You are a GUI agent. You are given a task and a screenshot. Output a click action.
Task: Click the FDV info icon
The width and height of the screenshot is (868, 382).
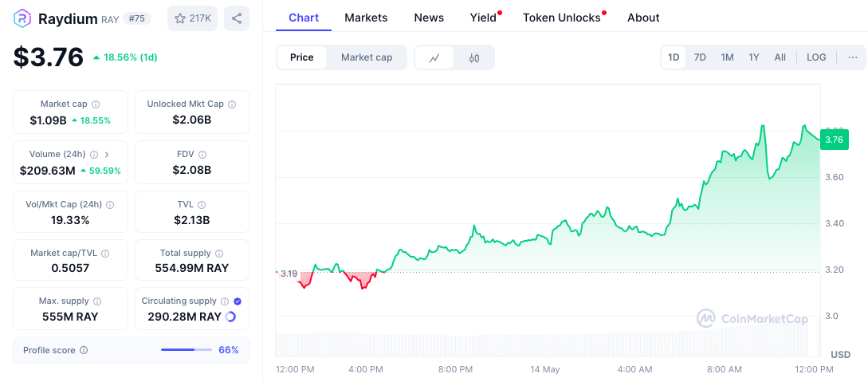coord(202,155)
